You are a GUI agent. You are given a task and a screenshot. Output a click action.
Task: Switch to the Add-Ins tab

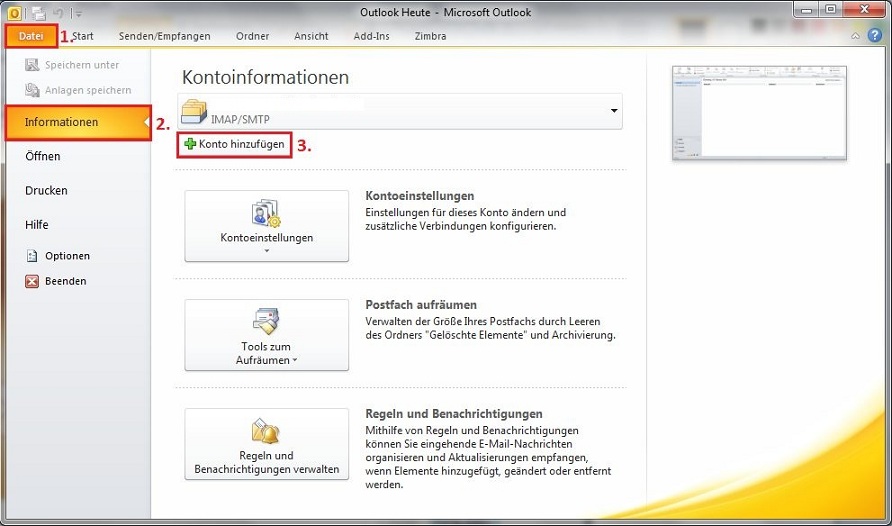(x=371, y=36)
